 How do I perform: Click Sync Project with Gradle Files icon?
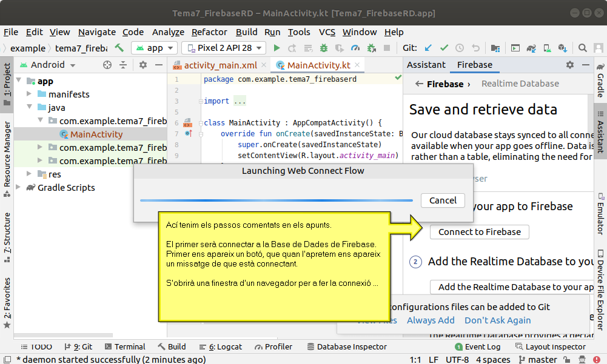coord(531,48)
